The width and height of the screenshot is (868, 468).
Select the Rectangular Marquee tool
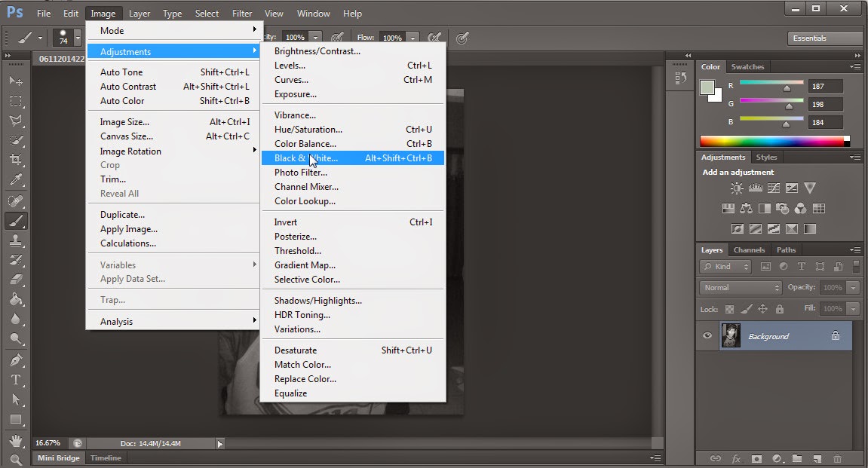[16, 101]
